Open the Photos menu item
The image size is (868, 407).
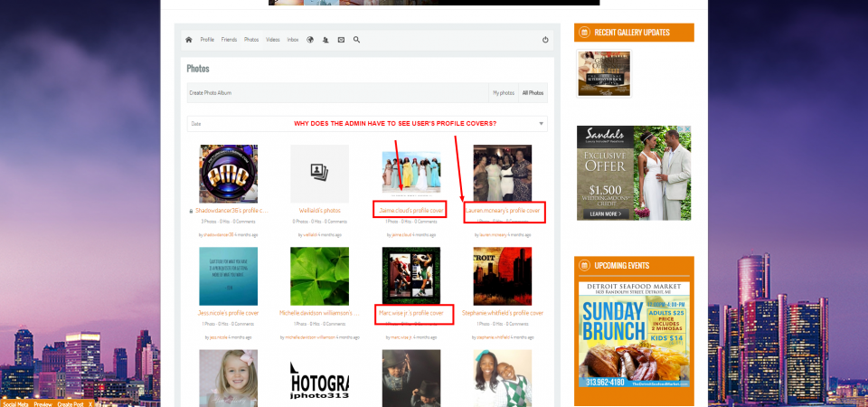click(251, 40)
